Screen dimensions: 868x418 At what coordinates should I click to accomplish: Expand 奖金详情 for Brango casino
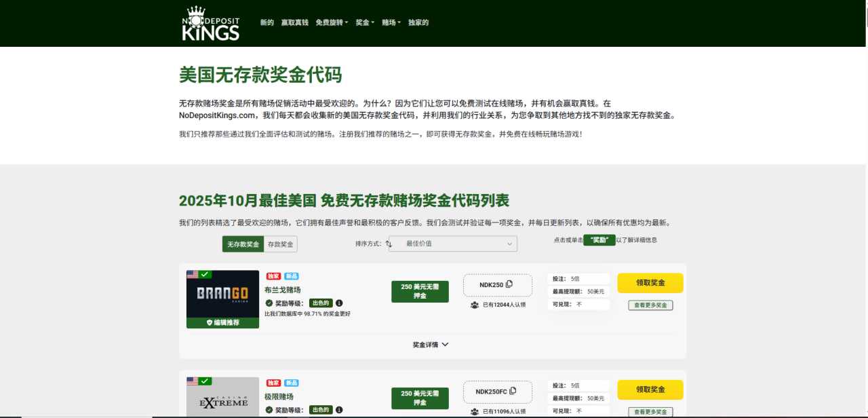[431, 345]
